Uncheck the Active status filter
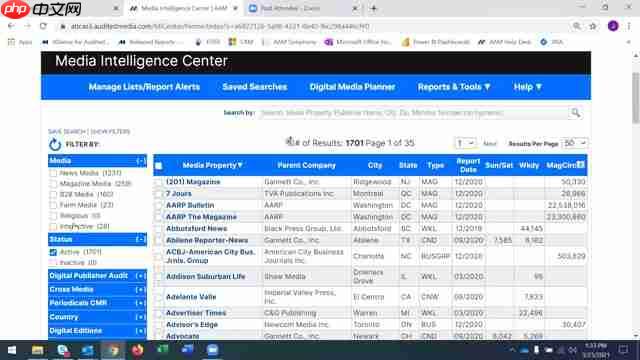 click(x=53, y=252)
